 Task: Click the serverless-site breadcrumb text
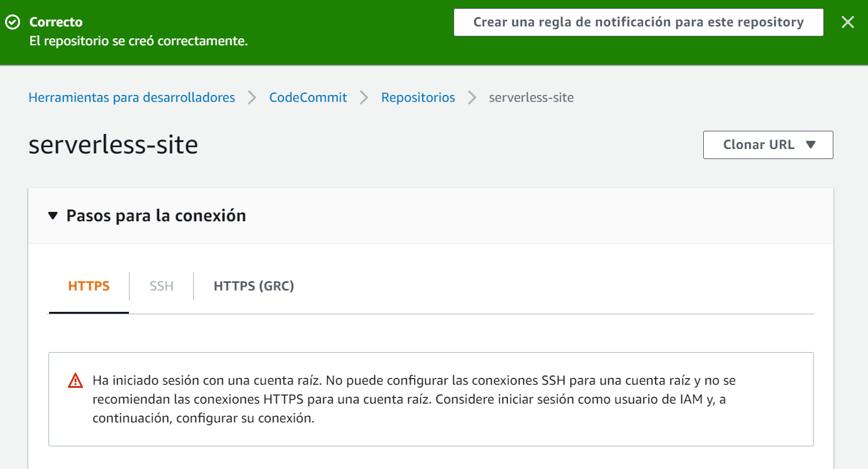point(531,97)
